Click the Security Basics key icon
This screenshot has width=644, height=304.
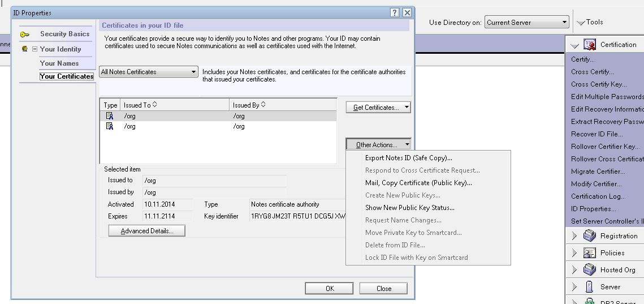(25, 35)
